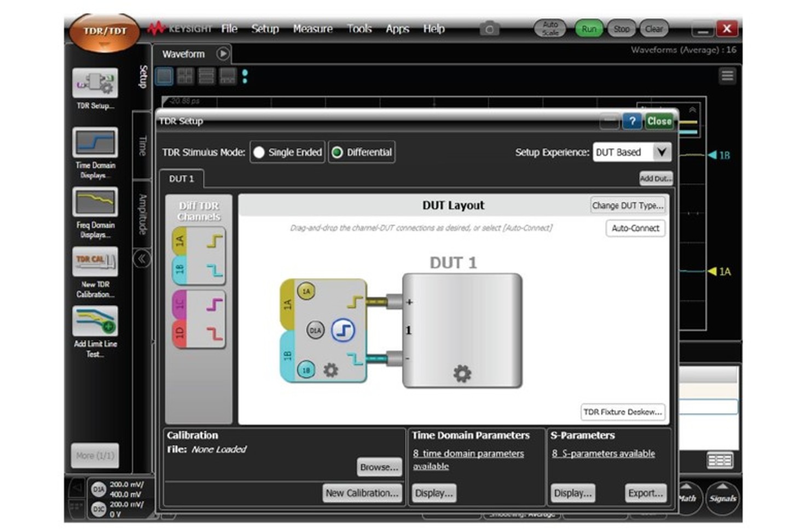
Task: Open the Time vertical side tab
Action: 142,145
